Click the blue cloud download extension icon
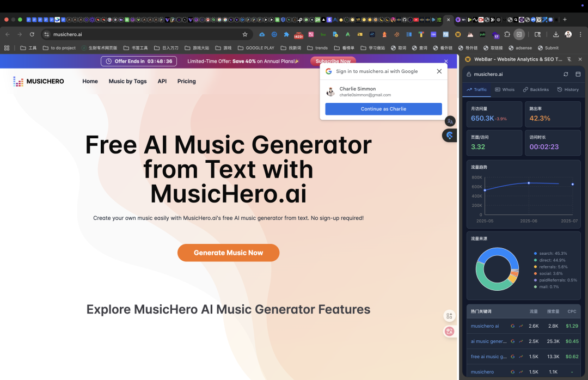This screenshot has width=588, height=380. 262,34
